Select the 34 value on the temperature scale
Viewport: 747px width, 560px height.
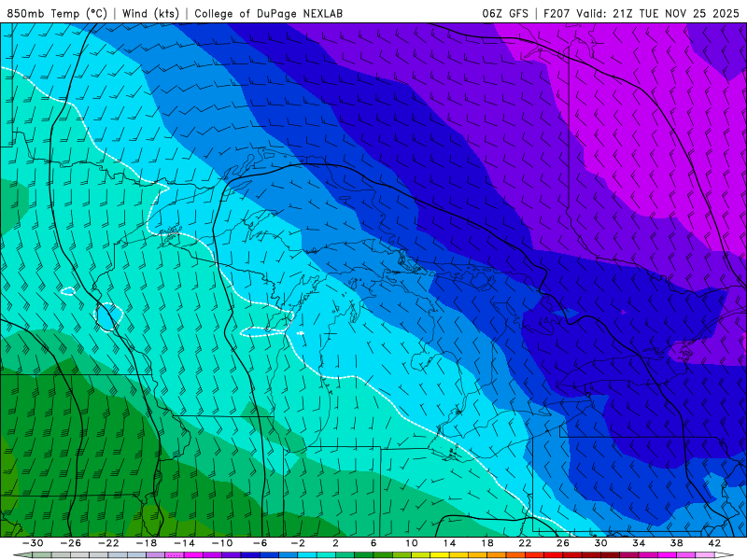coord(639,543)
